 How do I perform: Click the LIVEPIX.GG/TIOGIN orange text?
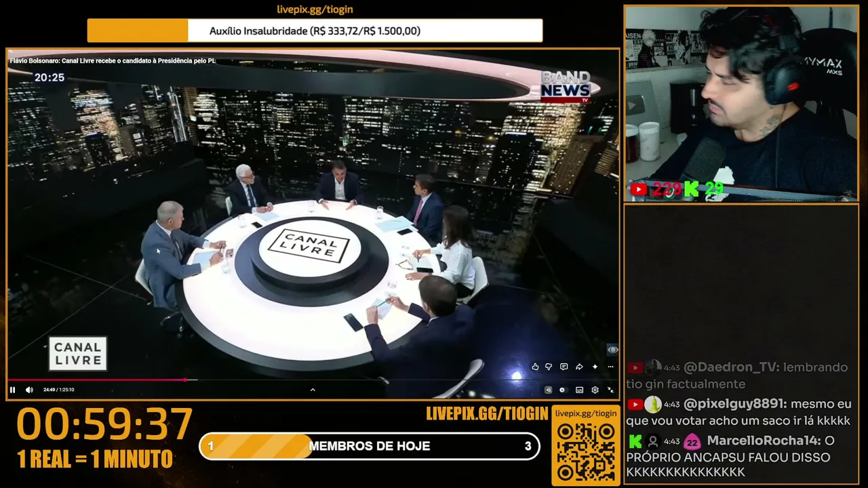[487, 414]
